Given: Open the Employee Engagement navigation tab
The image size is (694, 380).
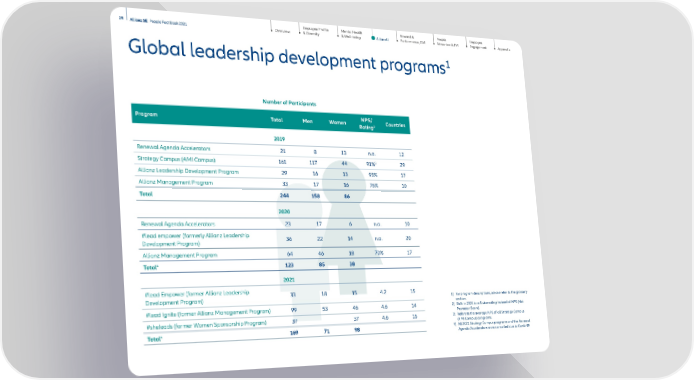Looking at the screenshot, I should [x=478, y=45].
